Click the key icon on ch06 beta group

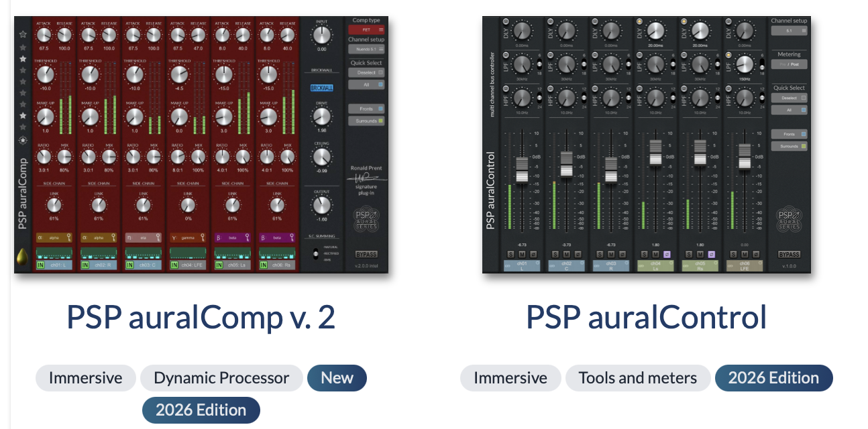pyautogui.click(x=292, y=237)
